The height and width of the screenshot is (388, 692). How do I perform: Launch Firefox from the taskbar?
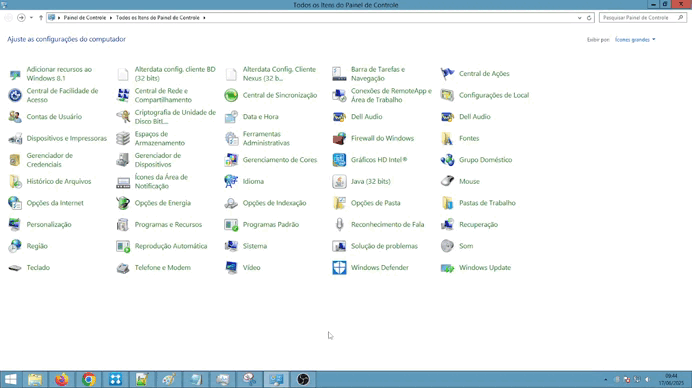[62, 380]
